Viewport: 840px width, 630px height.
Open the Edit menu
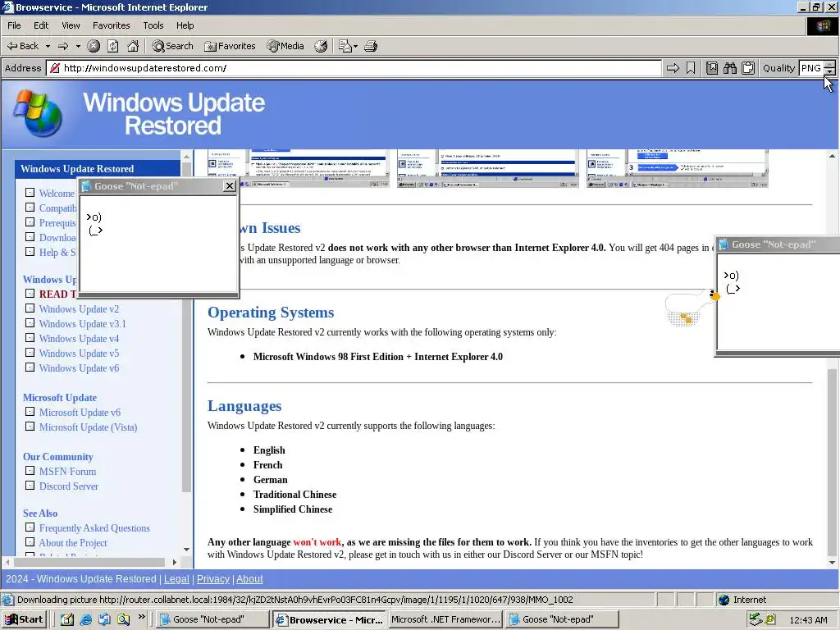click(x=41, y=25)
